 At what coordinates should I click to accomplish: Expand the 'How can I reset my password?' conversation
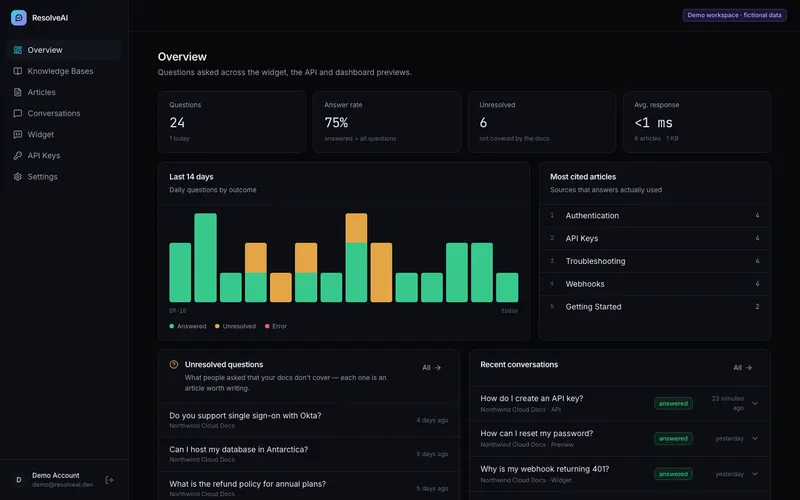755,438
